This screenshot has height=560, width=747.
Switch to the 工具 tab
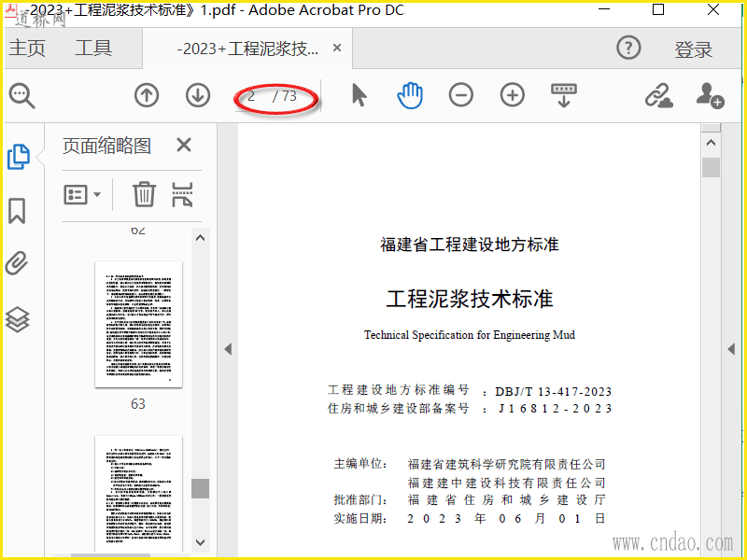pos(94,49)
